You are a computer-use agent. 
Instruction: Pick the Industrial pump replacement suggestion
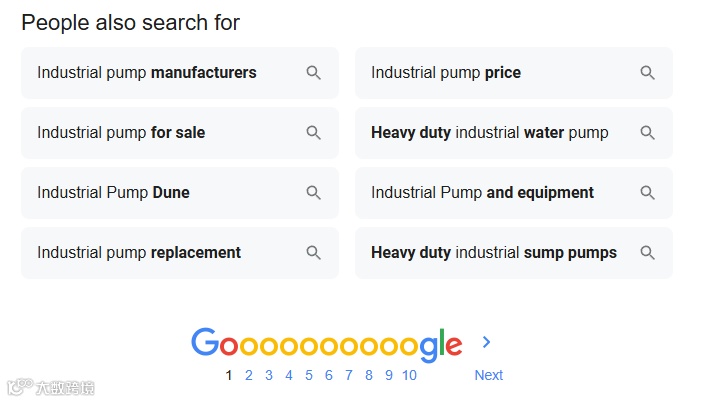pyautogui.click(x=139, y=253)
